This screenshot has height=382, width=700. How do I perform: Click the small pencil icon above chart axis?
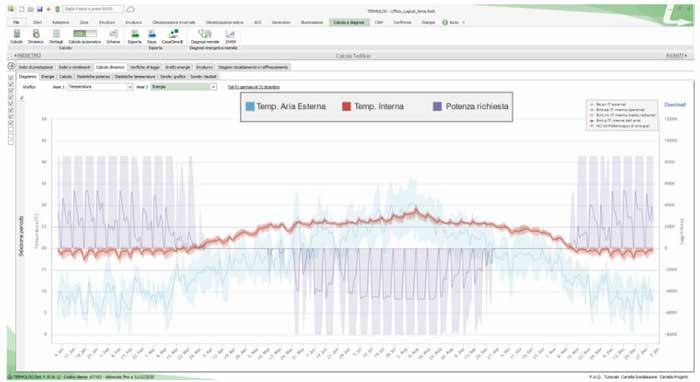21,98
